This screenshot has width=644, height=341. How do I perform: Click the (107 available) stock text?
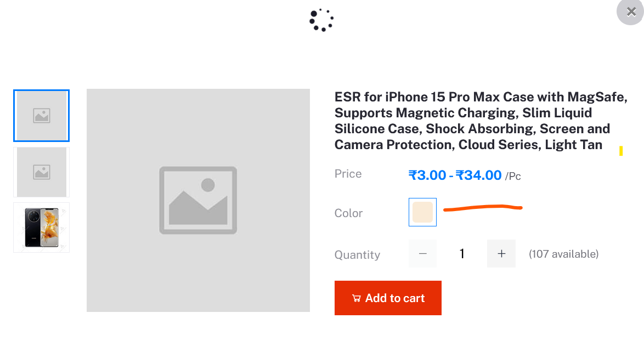563,254
